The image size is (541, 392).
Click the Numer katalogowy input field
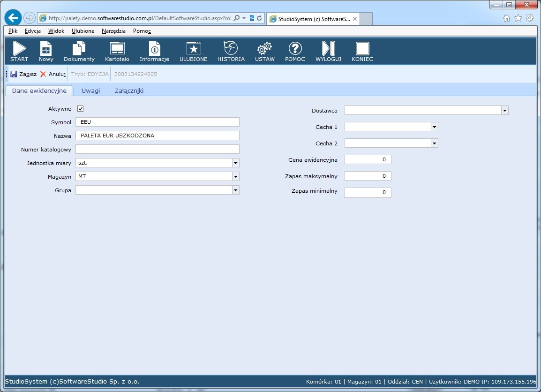[x=157, y=149]
